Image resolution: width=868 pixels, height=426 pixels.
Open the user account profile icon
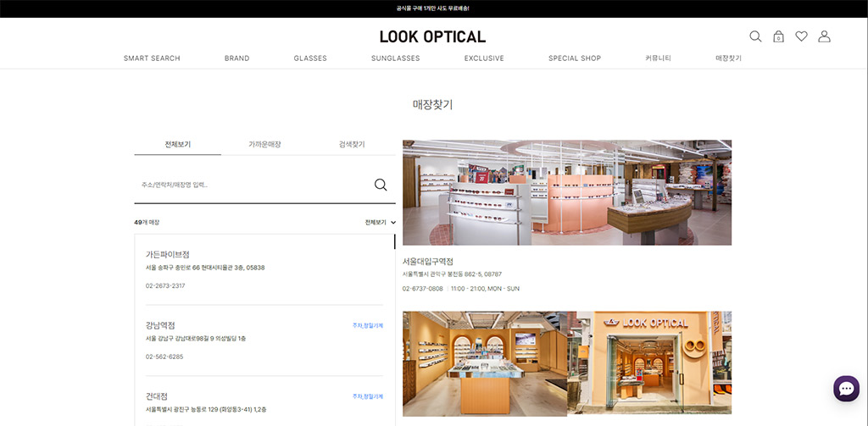click(824, 36)
